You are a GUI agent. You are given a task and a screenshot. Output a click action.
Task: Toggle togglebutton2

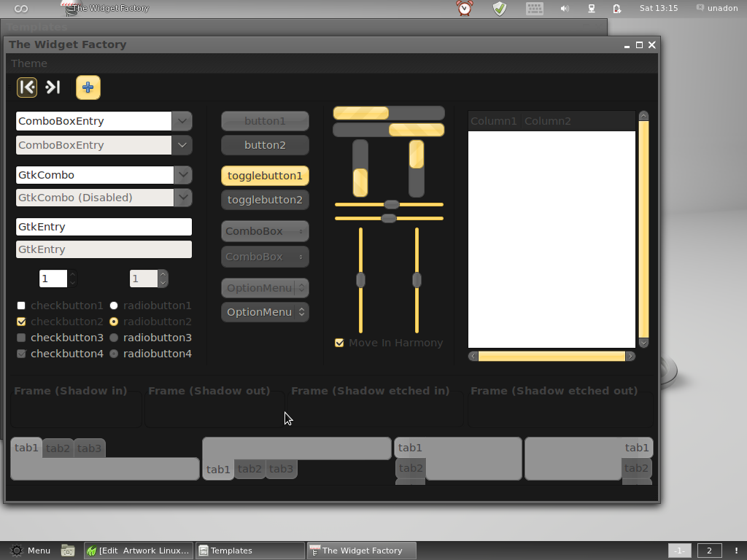click(x=265, y=200)
